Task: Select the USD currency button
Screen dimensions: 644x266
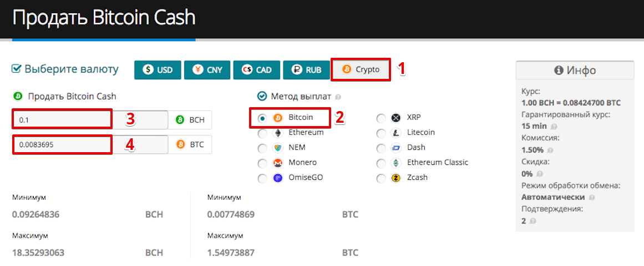Action: 158,70
